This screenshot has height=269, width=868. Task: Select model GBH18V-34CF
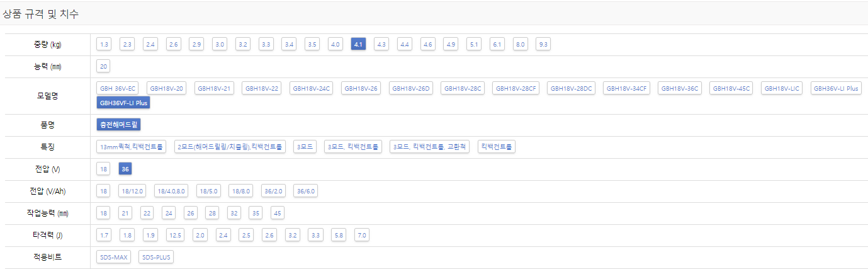pyautogui.click(x=627, y=88)
